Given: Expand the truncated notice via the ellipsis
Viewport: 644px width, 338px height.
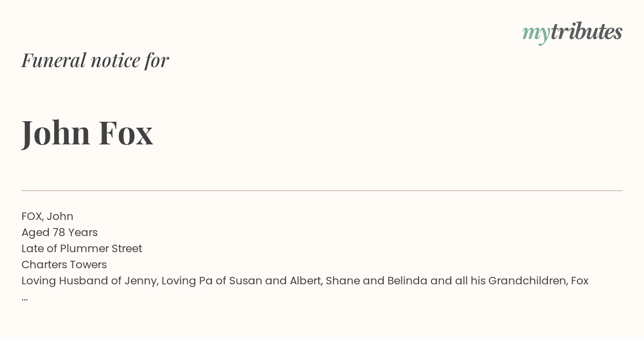Looking at the screenshot, I should click(25, 298).
